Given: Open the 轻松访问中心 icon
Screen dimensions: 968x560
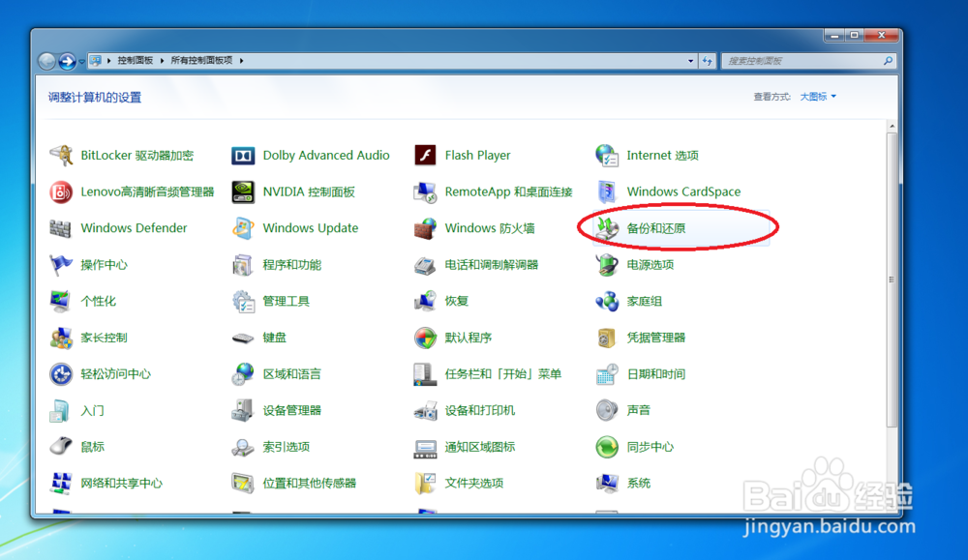Looking at the screenshot, I should (61, 373).
